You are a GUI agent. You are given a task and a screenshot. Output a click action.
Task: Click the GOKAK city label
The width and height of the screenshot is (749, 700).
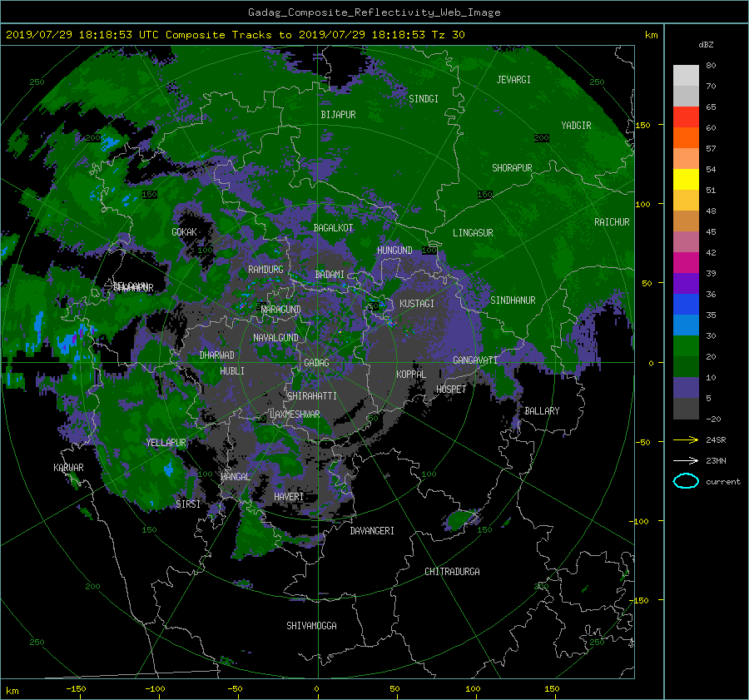184,232
